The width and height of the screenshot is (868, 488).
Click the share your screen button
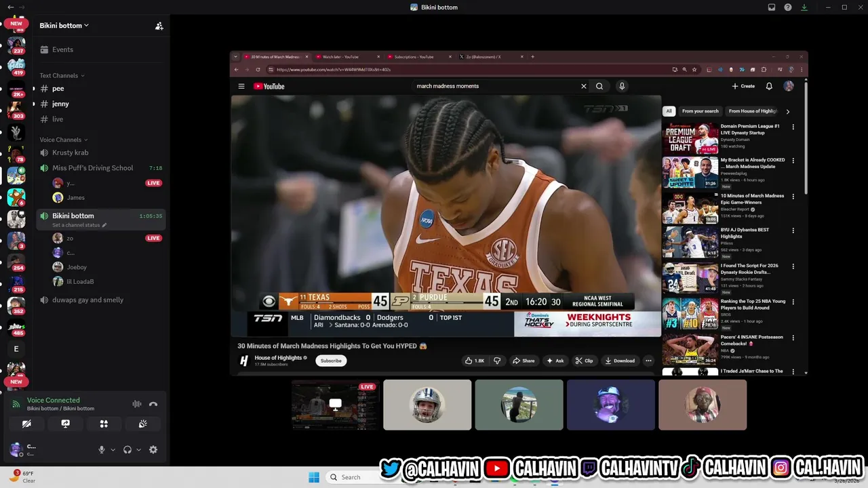65,424
